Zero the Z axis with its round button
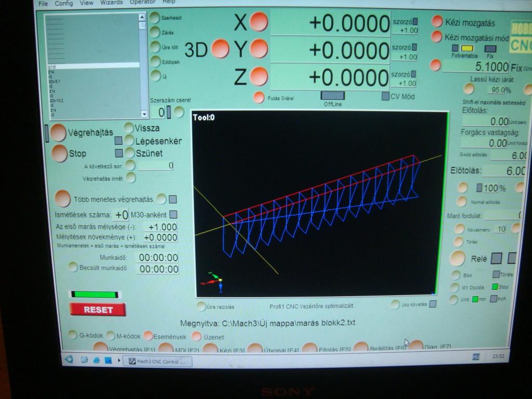 (259, 76)
